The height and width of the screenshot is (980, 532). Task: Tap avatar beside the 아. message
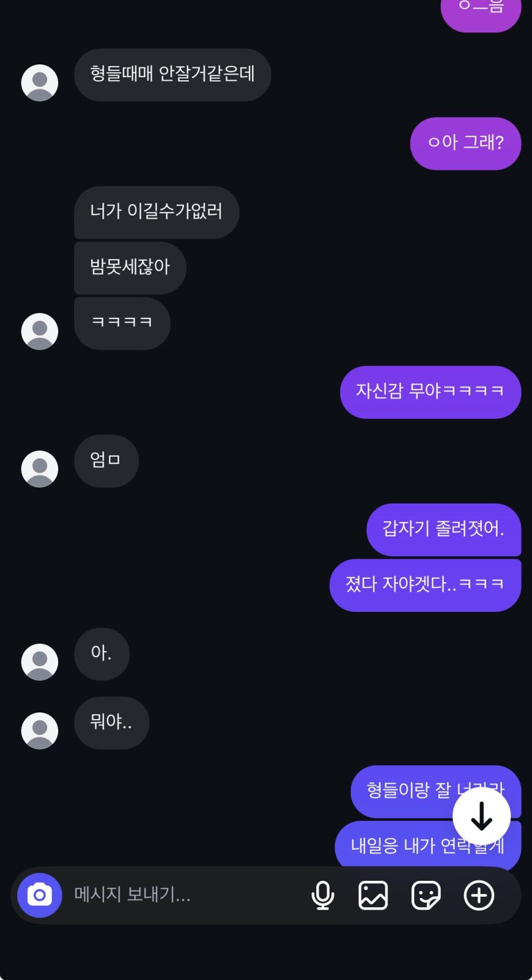[40, 662]
